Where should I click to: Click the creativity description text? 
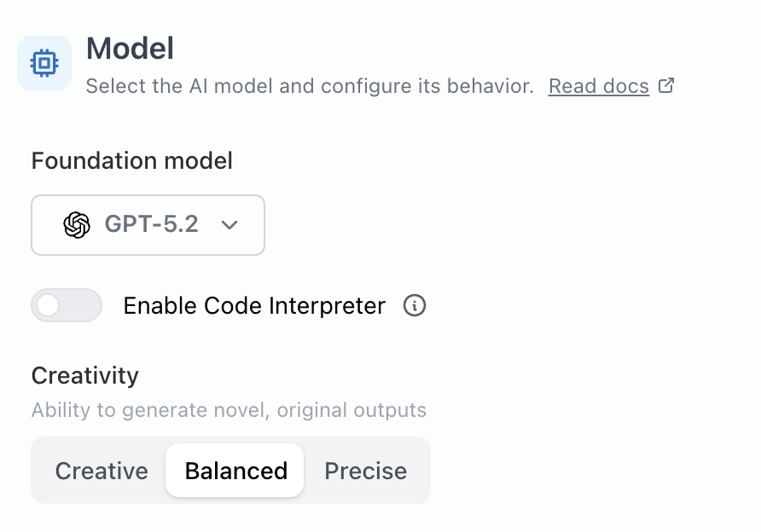(x=228, y=410)
